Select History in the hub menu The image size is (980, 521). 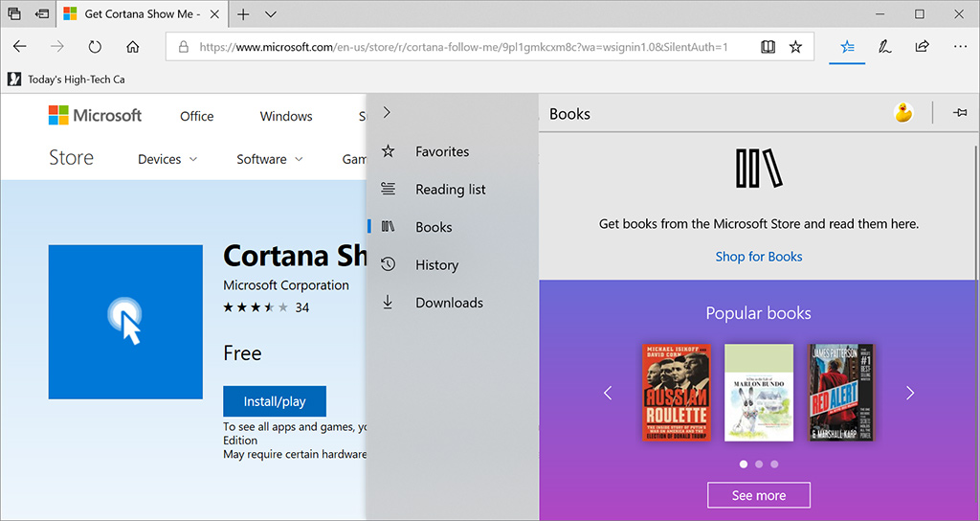436,265
